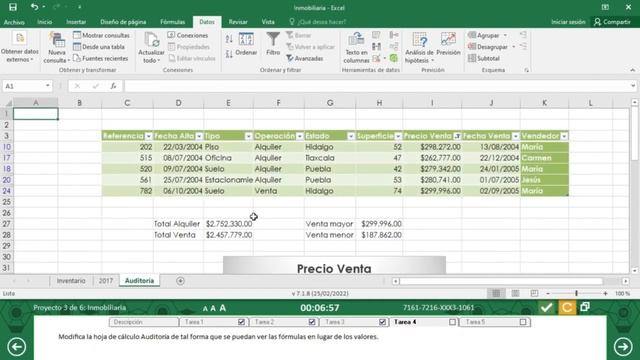Toggle the Tarea 2 checkbox
The width and height of the screenshot is (640, 360).
[312, 322]
